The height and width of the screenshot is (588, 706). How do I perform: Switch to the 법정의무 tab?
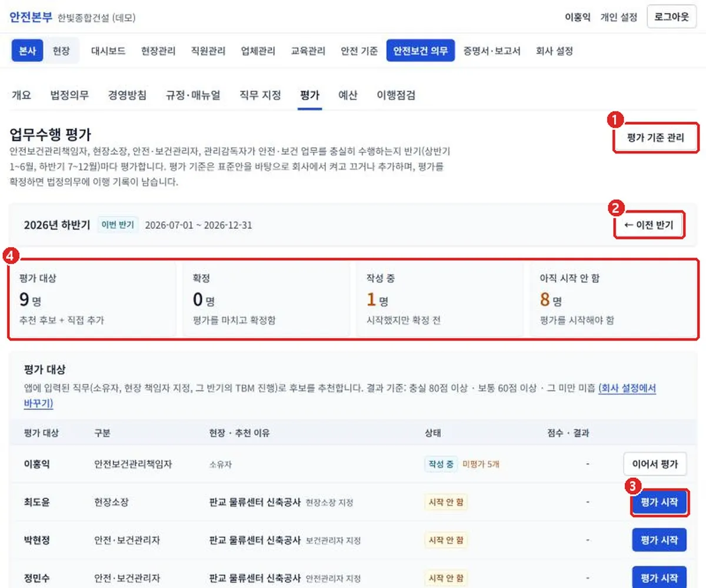(x=70, y=95)
